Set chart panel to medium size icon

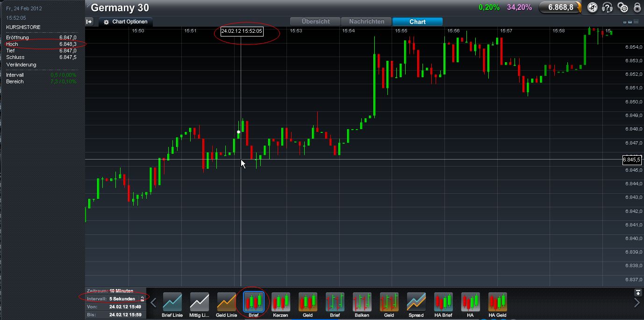click(630, 22)
